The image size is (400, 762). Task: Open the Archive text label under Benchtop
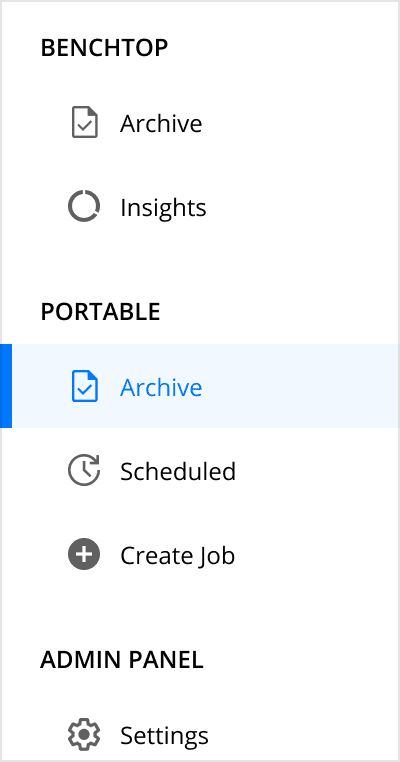pyautogui.click(x=161, y=123)
